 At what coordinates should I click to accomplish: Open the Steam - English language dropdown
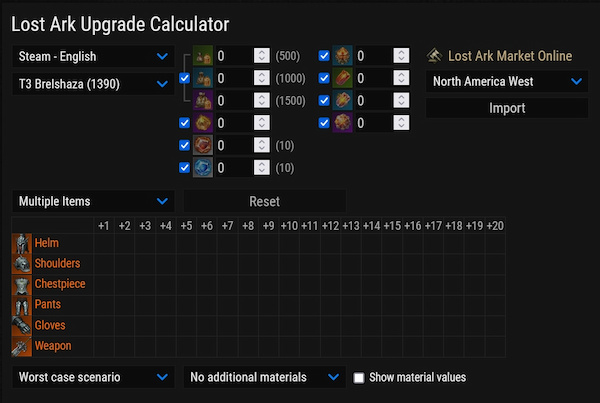click(x=94, y=57)
